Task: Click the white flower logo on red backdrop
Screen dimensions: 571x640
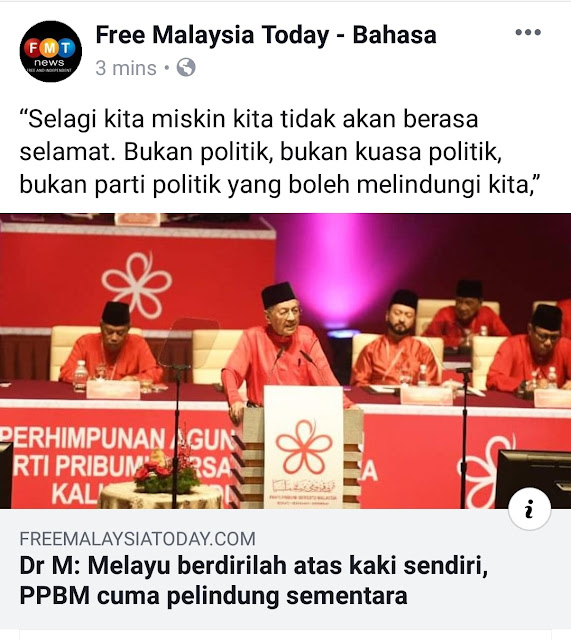Action: click(137, 284)
